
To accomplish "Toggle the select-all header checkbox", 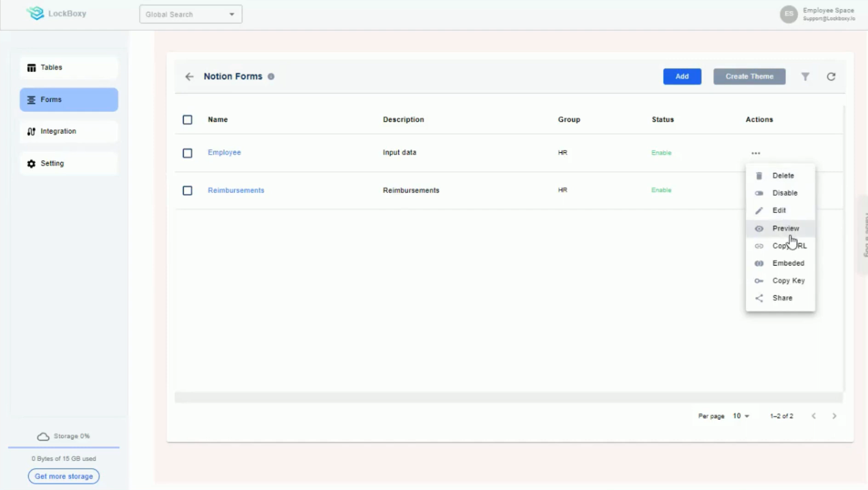I will click(188, 120).
